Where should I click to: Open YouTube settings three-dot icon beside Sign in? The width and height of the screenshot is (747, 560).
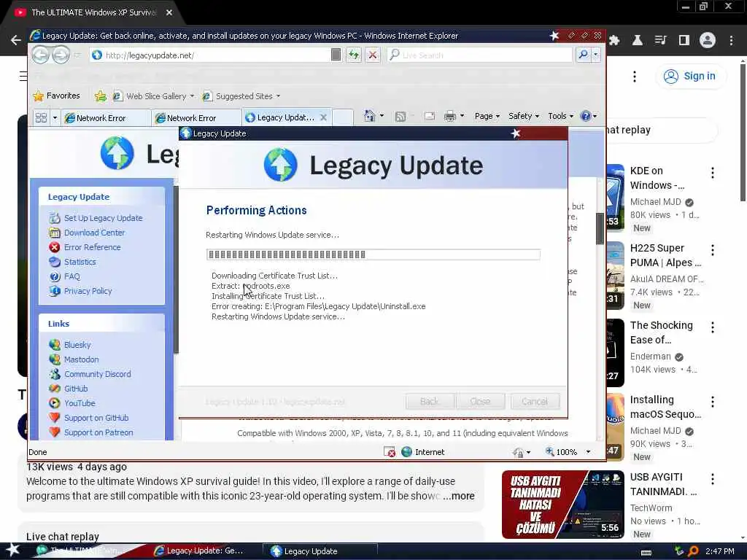pos(635,76)
